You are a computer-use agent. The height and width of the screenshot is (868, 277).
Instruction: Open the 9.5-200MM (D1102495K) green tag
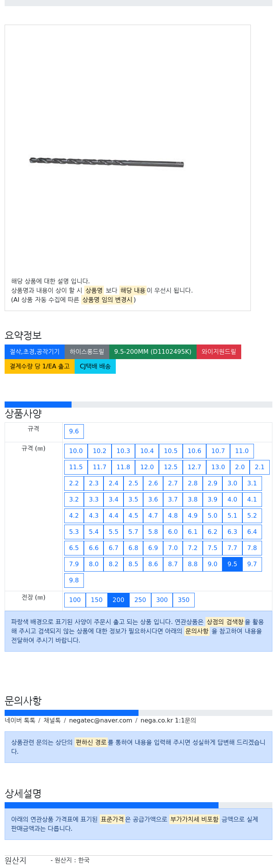[153, 352]
